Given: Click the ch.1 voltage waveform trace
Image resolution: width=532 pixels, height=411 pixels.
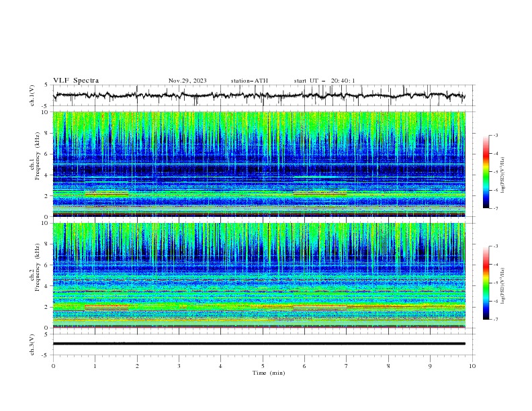Looking at the screenshot, I should [259, 95].
